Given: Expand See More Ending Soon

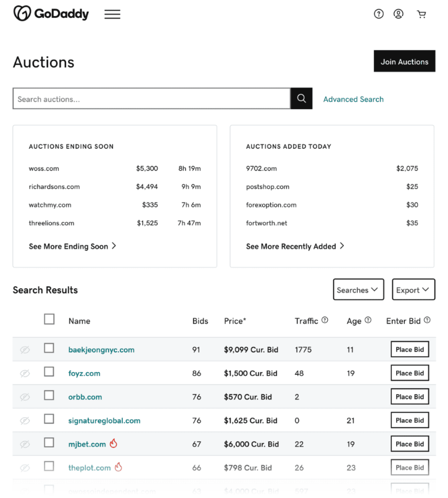Looking at the screenshot, I should pyautogui.click(x=72, y=246).
